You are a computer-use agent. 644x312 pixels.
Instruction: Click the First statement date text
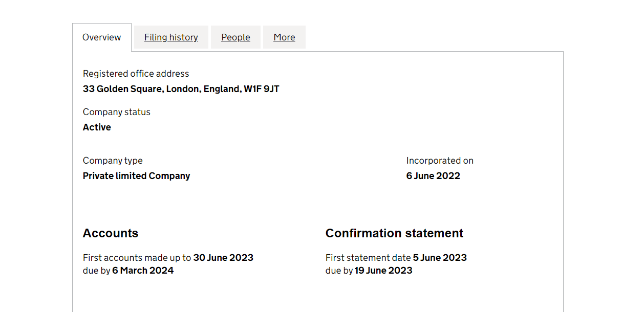(x=368, y=258)
